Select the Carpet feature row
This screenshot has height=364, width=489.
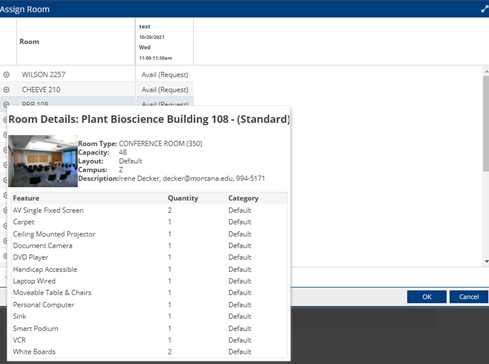pyautogui.click(x=149, y=222)
